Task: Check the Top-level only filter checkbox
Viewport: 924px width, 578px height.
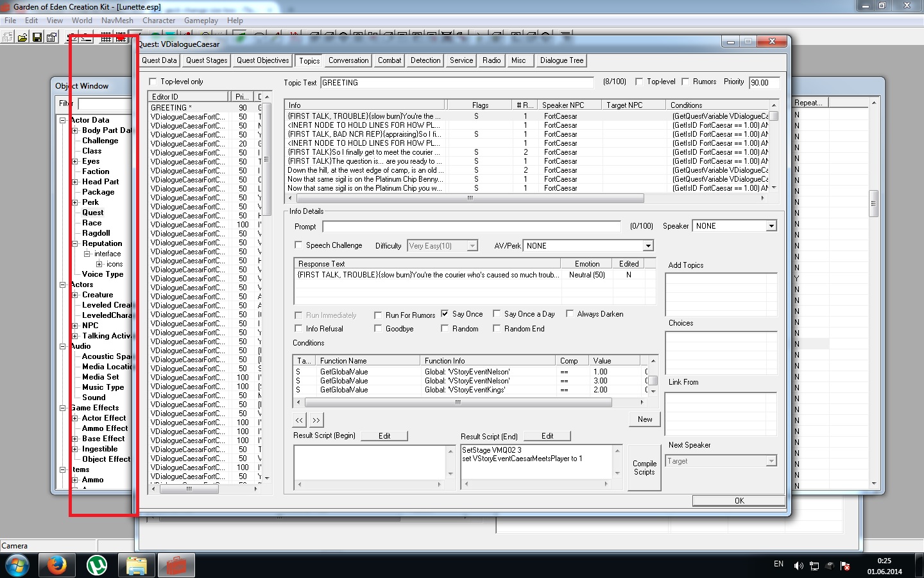Action: (153, 82)
